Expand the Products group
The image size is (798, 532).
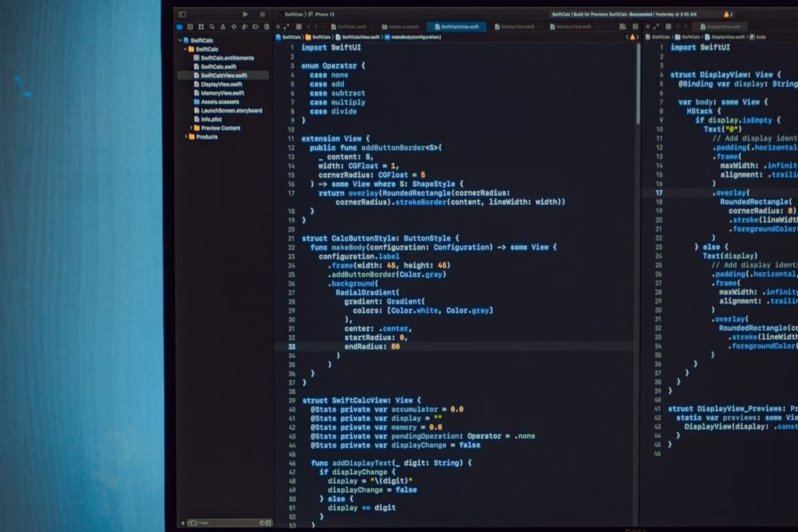[x=186, y=136]
